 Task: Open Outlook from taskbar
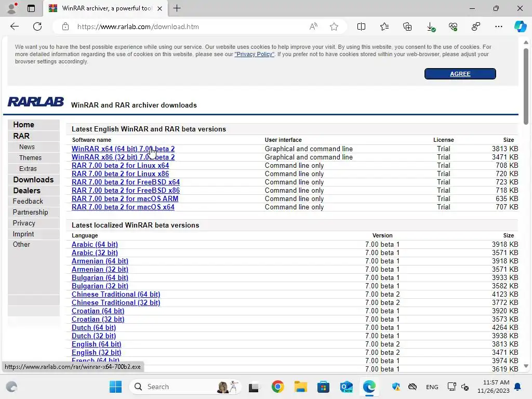(x=346, y=387)
